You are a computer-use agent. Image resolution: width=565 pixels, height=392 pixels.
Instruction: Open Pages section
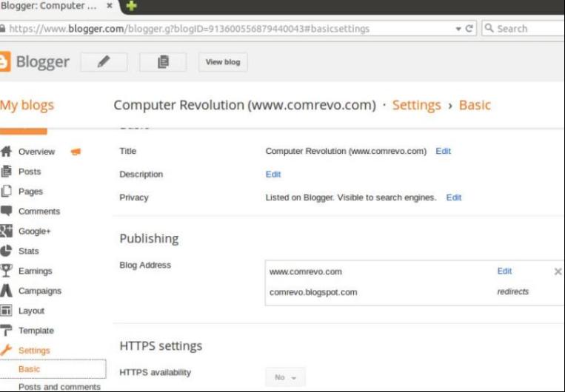[x=30, y=192]
